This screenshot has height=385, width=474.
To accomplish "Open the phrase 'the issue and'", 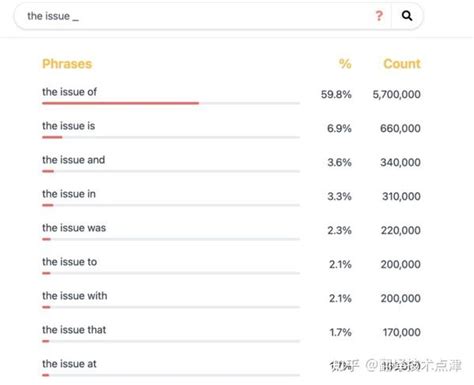I will [x=73, y=160].
